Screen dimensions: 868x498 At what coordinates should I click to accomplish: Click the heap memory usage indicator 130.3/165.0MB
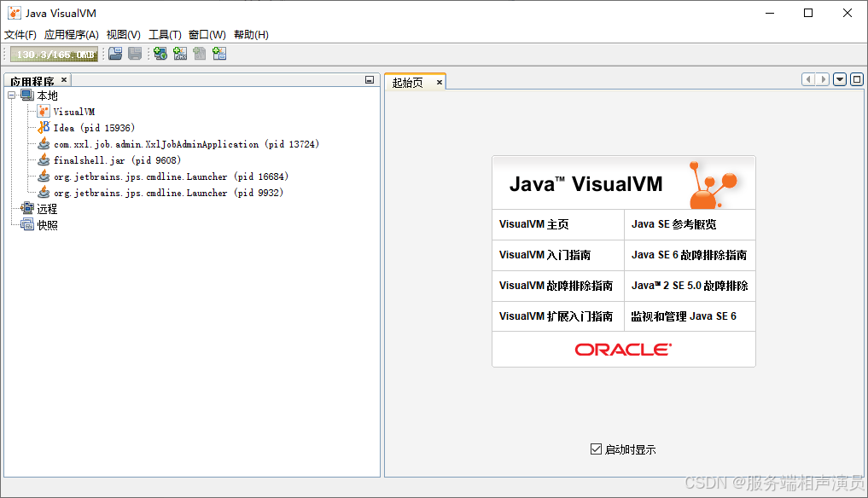point(55,55)
